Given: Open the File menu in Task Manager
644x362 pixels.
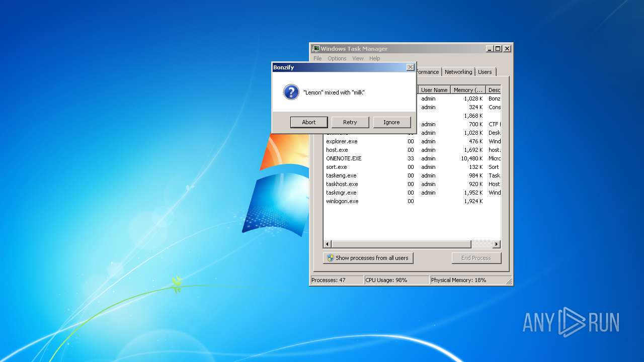Looking at the screenshot, I should pos(317,58).
